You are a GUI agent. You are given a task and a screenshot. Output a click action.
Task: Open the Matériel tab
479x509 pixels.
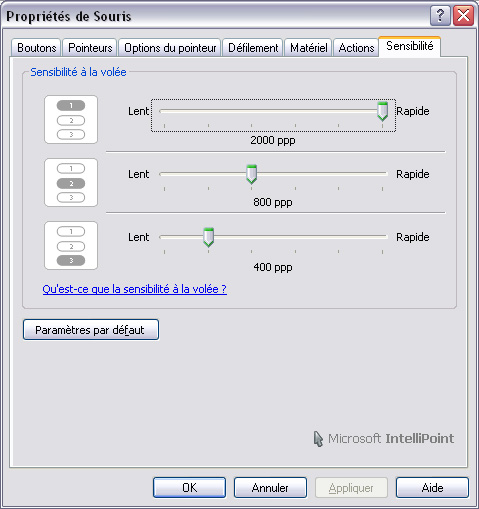308,48
